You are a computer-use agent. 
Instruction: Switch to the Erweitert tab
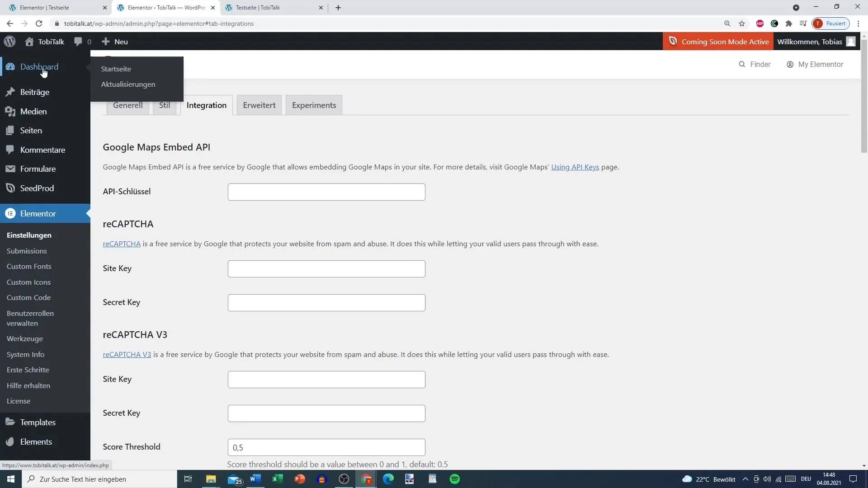coord(259,105)
